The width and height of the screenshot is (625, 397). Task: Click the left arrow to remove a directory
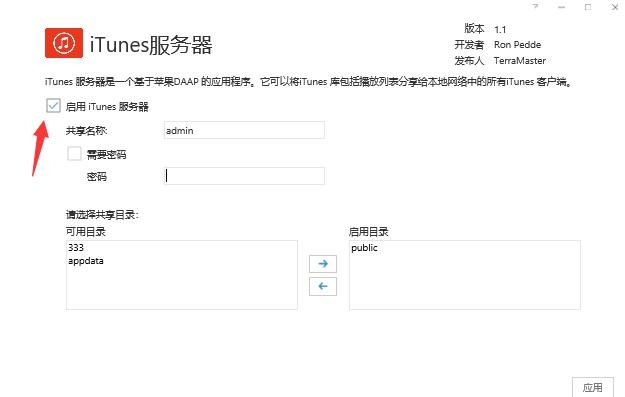point(323,286)
